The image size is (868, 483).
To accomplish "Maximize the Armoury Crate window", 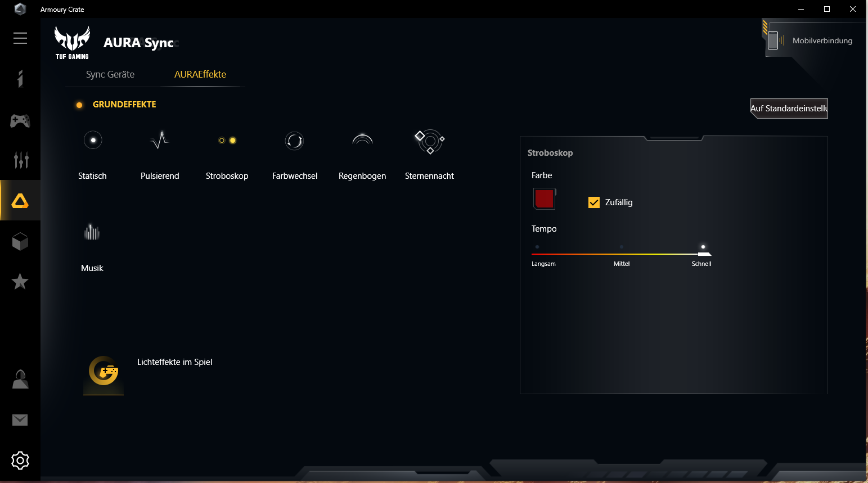I will click(x=827, y=9).
